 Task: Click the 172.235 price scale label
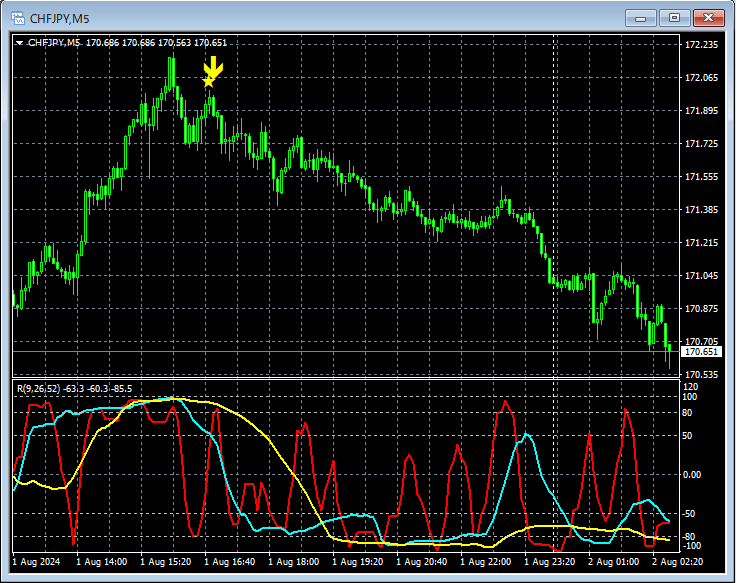[701, 45]
